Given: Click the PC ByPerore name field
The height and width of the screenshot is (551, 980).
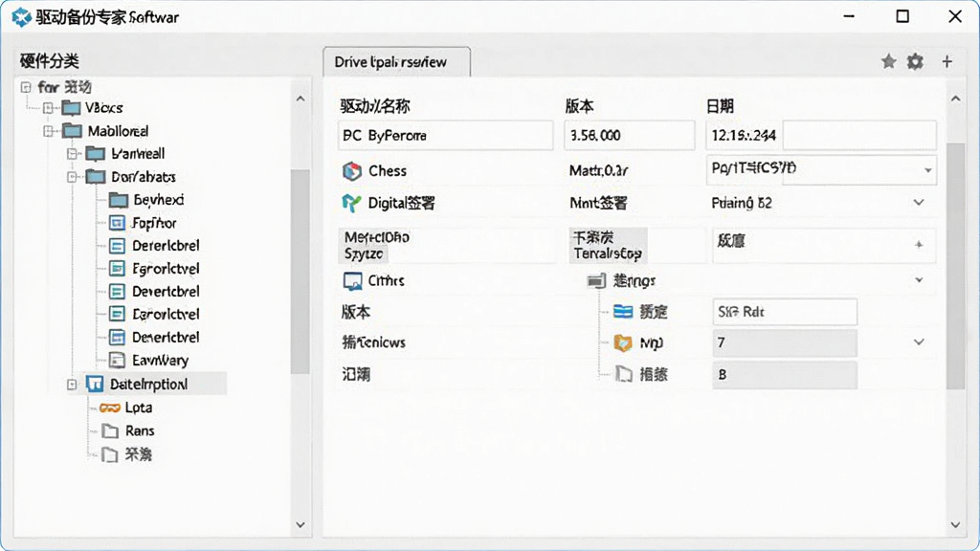Looking at the screenshot, I should coord(445,136).
